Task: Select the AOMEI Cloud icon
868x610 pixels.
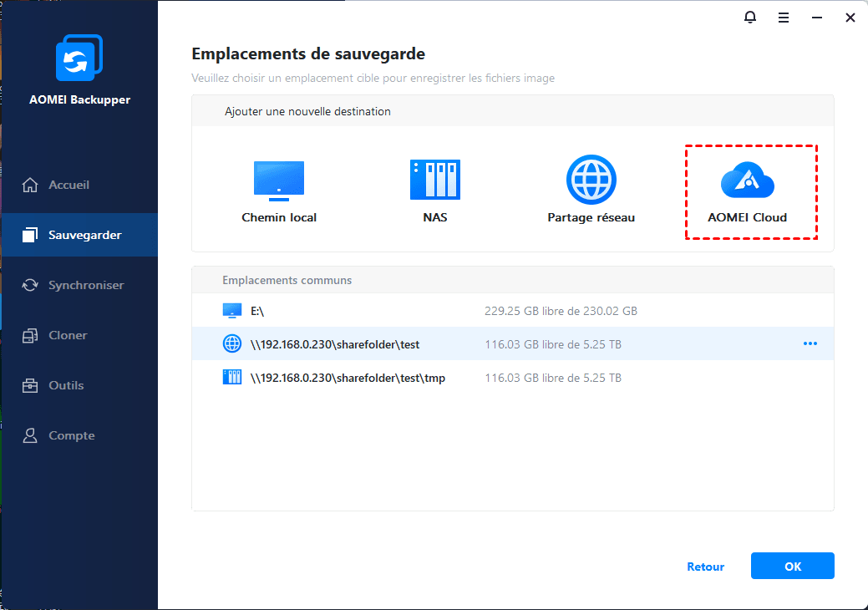Action: pos(748,180)
